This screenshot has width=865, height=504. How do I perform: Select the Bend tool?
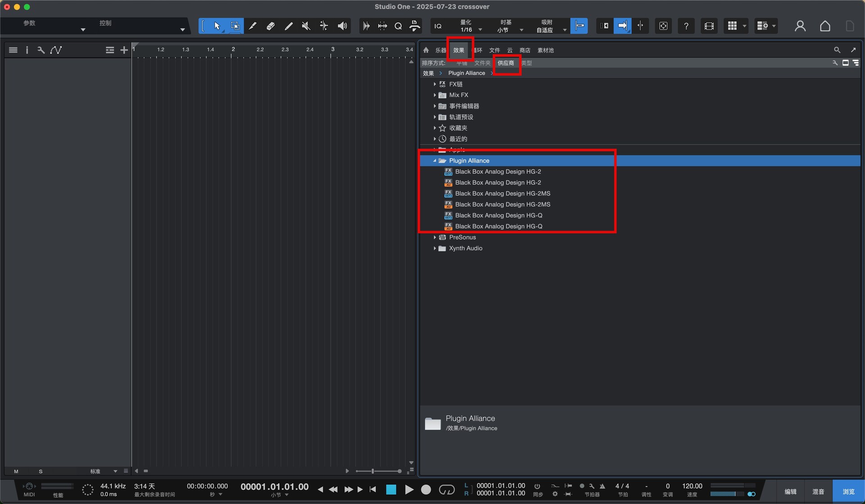pos(324,26)
